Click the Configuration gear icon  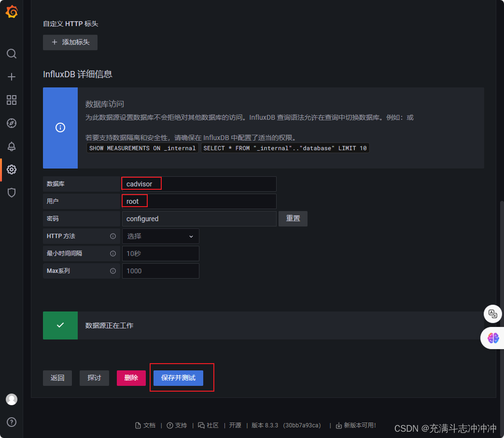(x=12, y=170)
